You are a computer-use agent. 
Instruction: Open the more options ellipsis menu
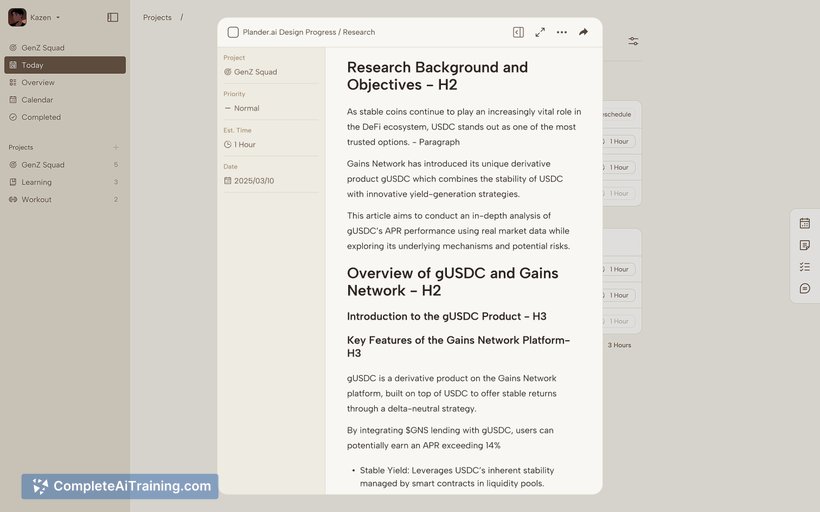point(562,32)
